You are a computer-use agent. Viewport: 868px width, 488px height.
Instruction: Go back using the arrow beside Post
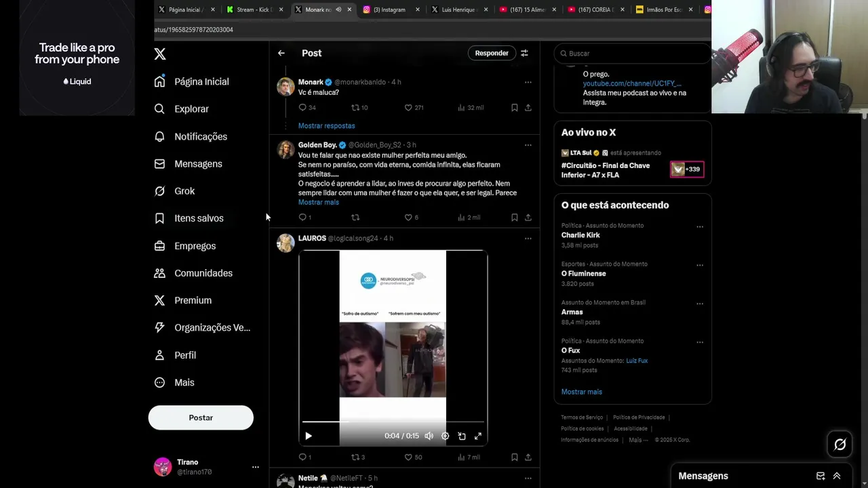[x=281, y=53]
